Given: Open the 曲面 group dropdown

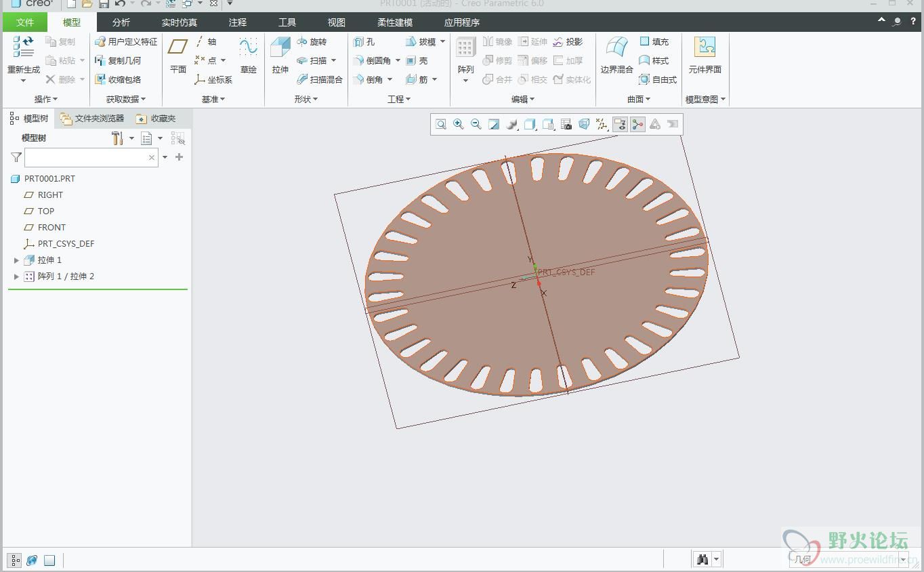Looking at the screenshot, I should point(639,99).
